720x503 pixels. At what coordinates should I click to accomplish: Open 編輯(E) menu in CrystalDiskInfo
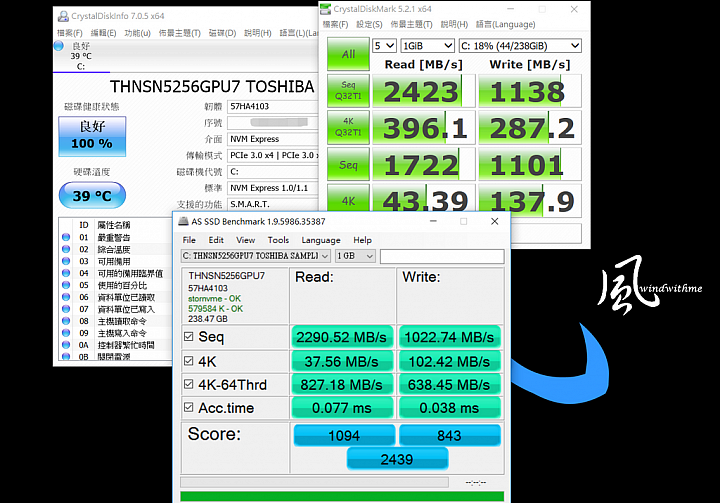103,33
